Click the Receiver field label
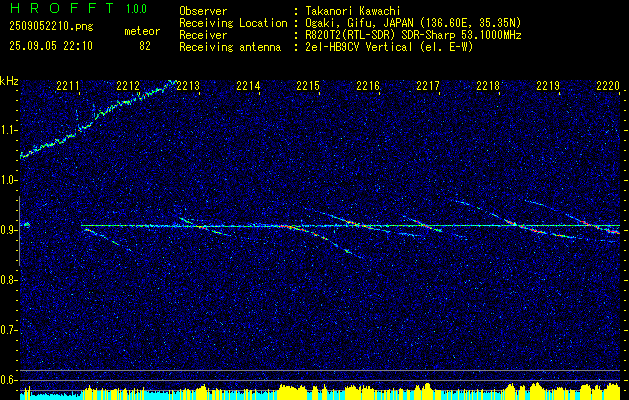The image size is (629, 400). [x=203, y=35]
